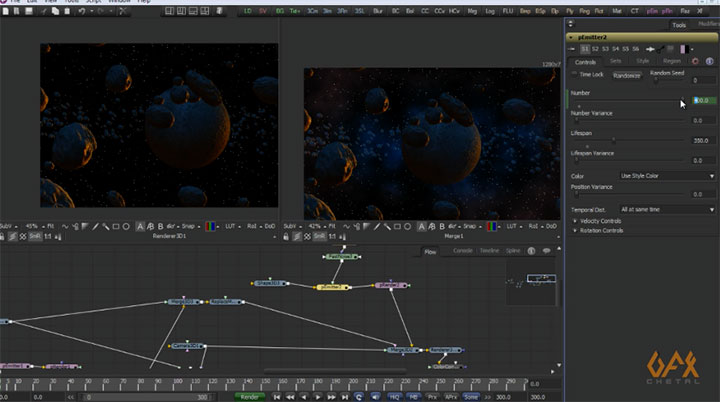Click the Save composition icon
Viewport: 720px width, 402px height.
click(x=28, y=11)
